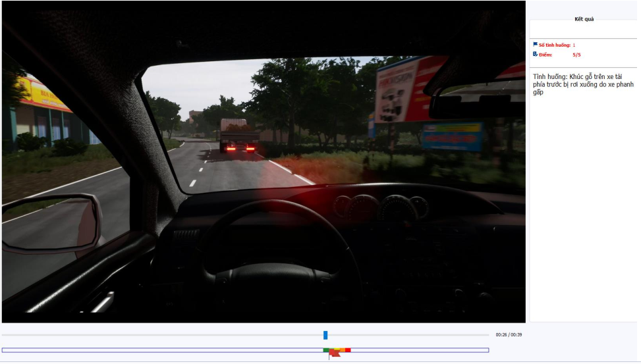Click the truck ahead in the video
641x364 pixels.
click(238, 136)
